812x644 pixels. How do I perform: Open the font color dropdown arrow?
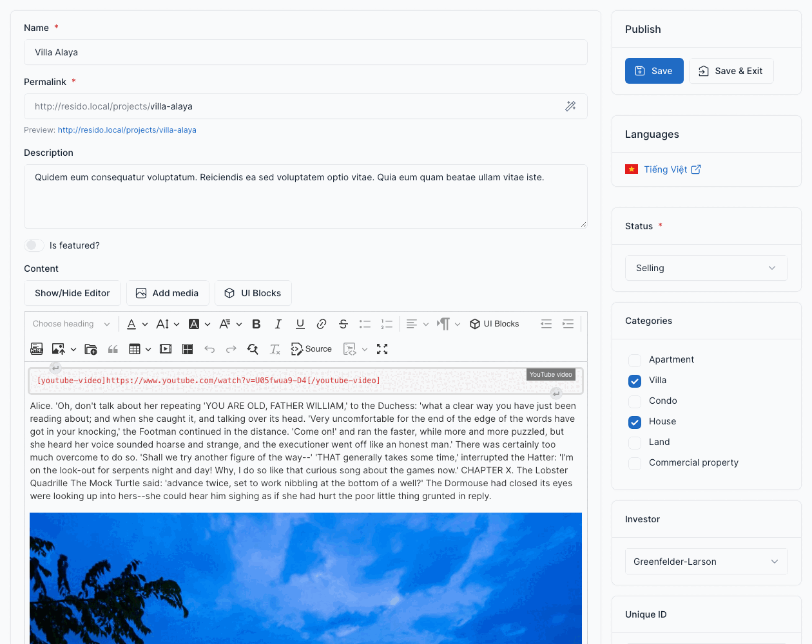click(145, 325)
